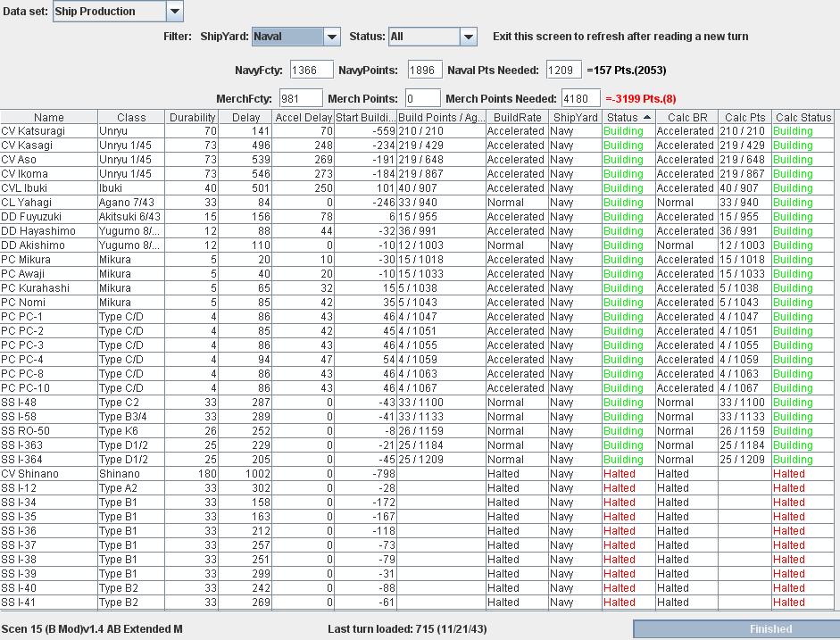
Task: Sort by ShipYard column header
Action: click(576, 117)
